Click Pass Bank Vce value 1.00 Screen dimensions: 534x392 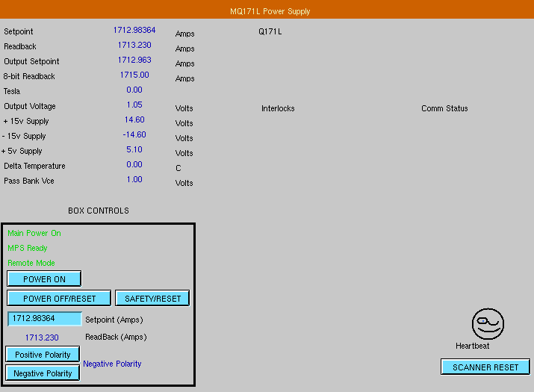click(x=134, y=180)
